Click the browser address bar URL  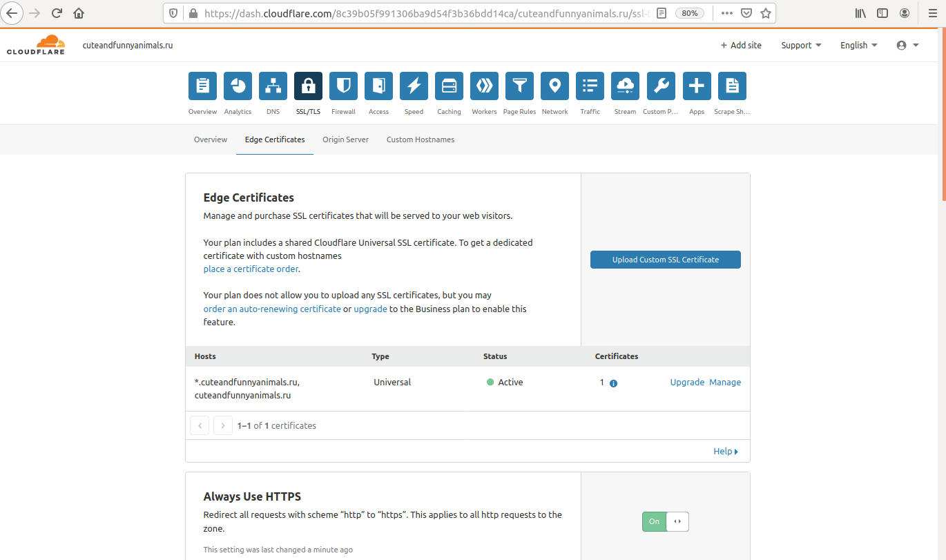click(426, 13)
